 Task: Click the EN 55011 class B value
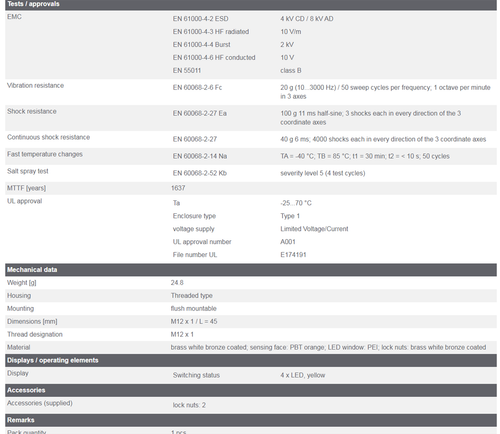point(291,70)
